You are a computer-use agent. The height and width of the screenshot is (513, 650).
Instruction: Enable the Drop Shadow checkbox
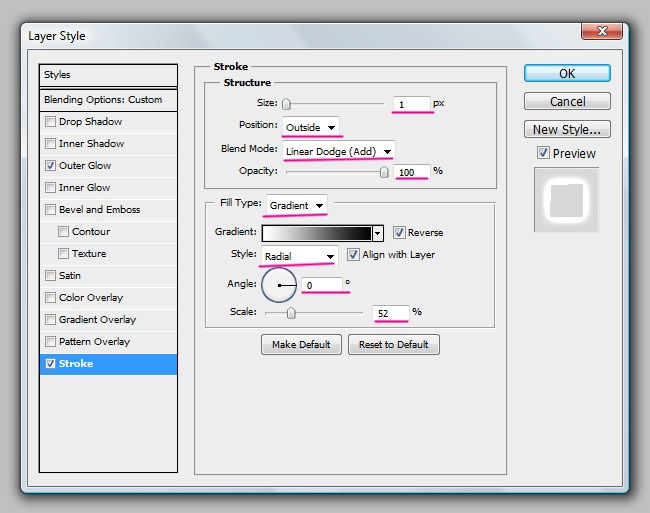(x=51, y=122)
